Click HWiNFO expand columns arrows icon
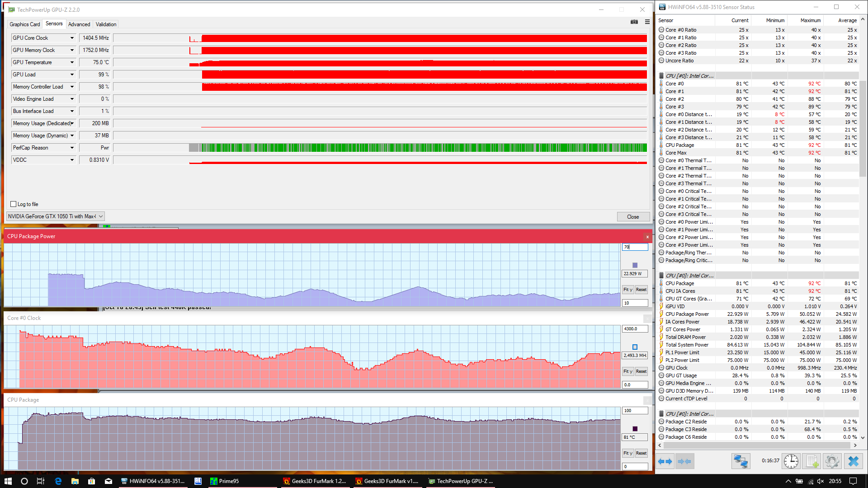This screenshot has width=868, height=488. (x=665, y=461)
